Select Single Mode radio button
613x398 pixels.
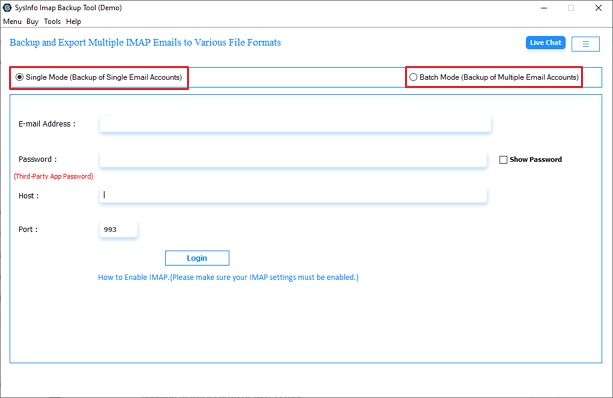click(20, 77)
